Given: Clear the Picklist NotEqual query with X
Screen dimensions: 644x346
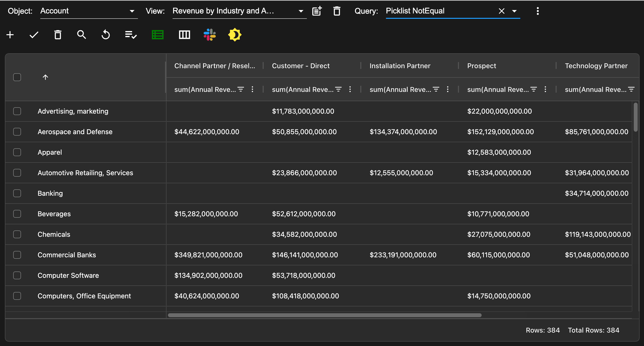Looking at the screenshot, I should (501, 11).
